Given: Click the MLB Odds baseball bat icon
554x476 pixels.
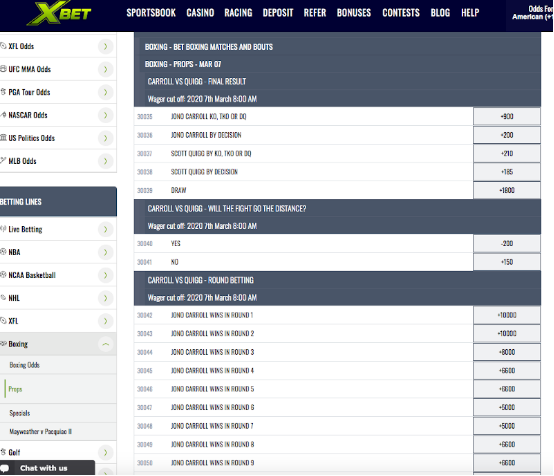Looking at the screenshot, I should tap(3, 161).
